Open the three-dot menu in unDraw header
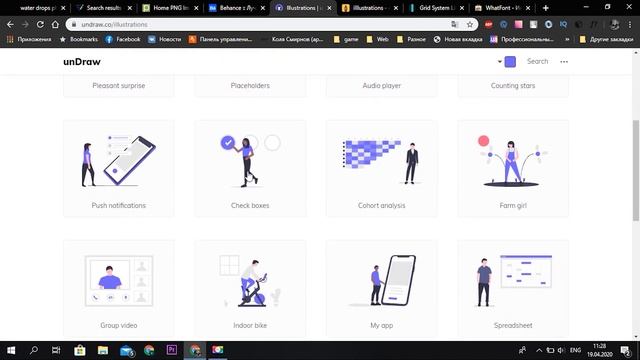The width and height of the screenshot is (640, 360). point(564,62)
